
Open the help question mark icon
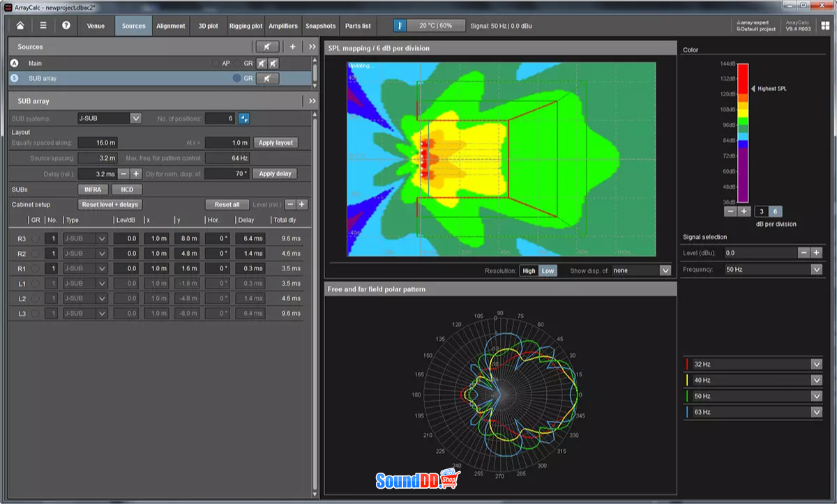tap(66, 26)
